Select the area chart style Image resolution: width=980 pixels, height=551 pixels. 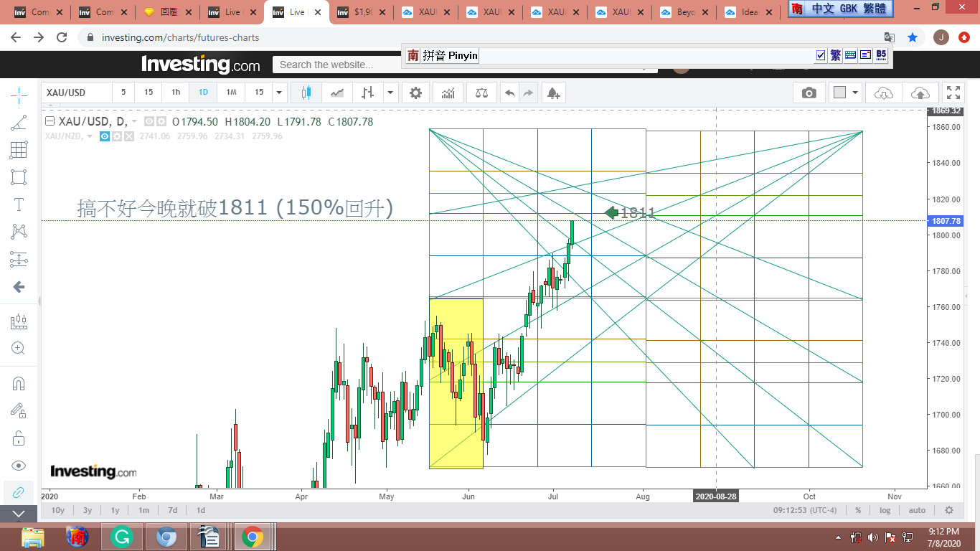(x=337, y=93)
